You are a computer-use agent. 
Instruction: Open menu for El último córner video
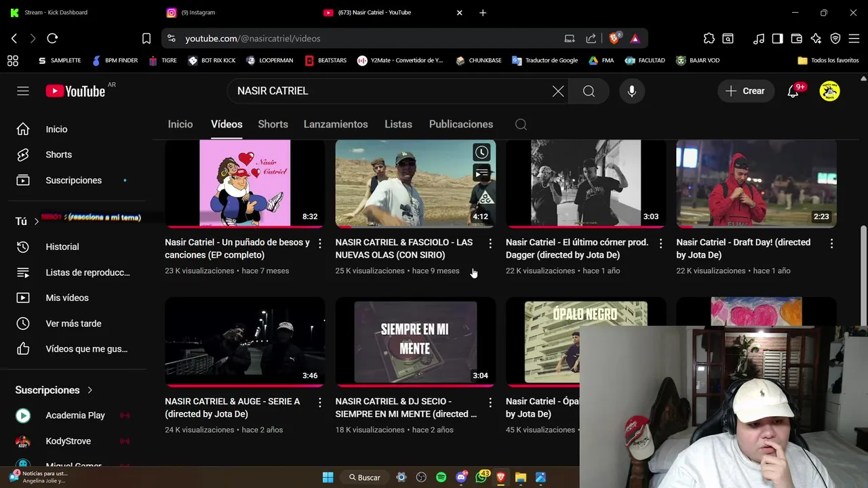660,243
